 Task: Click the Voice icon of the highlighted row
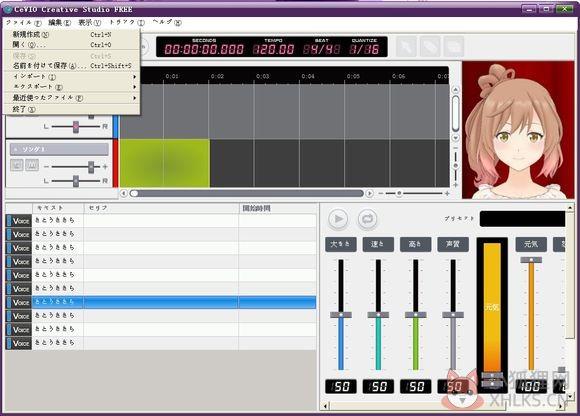click(x=19, y=302)
